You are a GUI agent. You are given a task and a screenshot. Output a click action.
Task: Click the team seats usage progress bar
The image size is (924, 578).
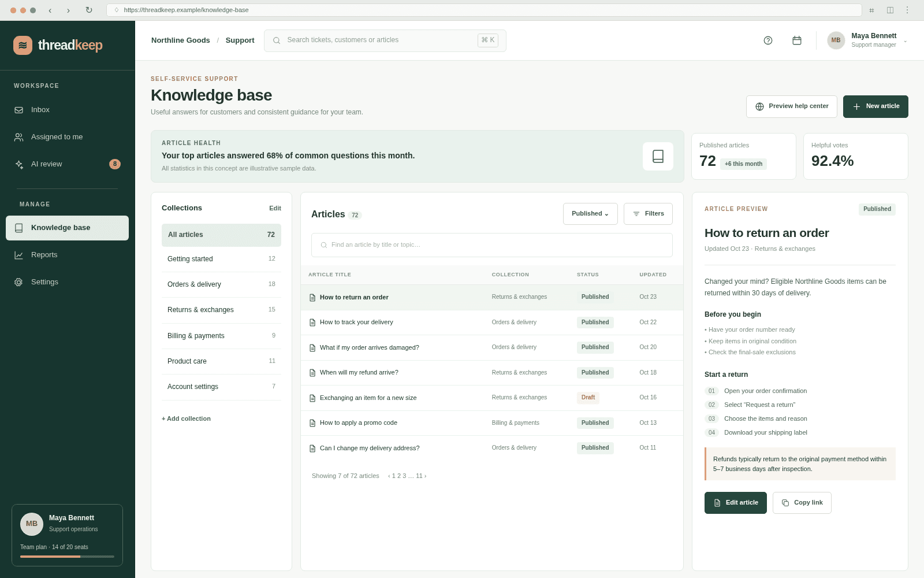pyautogui.click(x=67, y=557)
